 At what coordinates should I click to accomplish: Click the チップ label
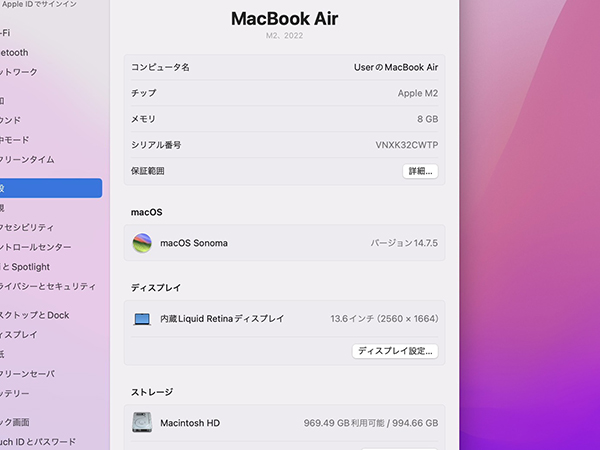click(143, 93)
